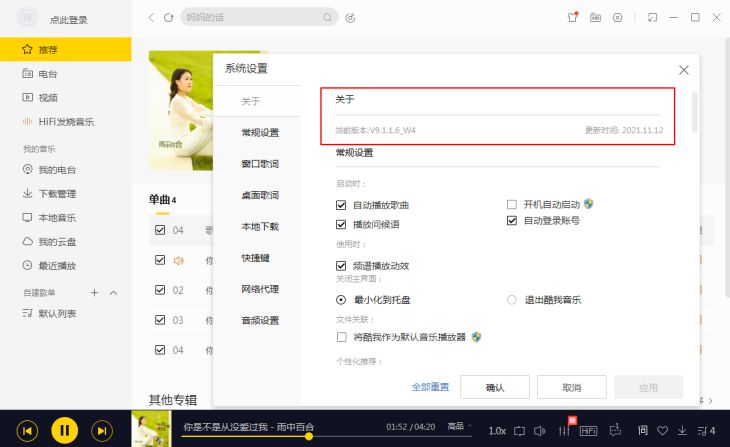Screen dimensions: 730x447
Task: Click the settings dialog vertical scrollbar
Action: pos(695,112)
